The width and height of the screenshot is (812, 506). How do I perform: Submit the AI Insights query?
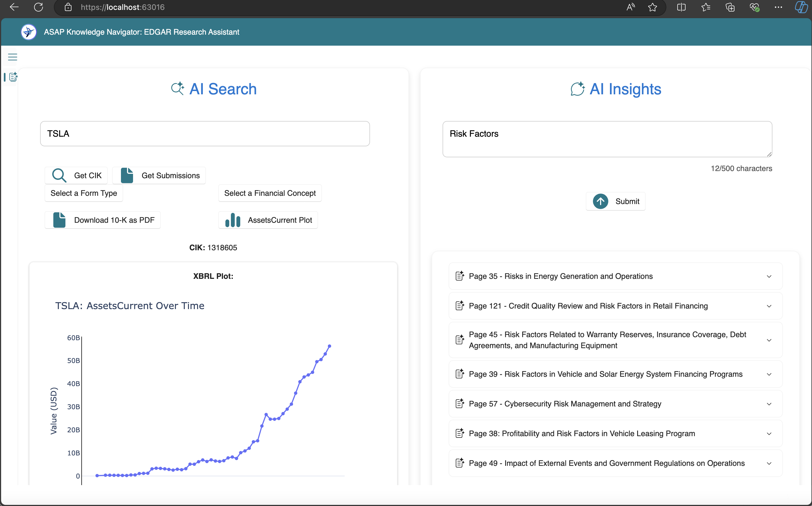tap(615, 201)
